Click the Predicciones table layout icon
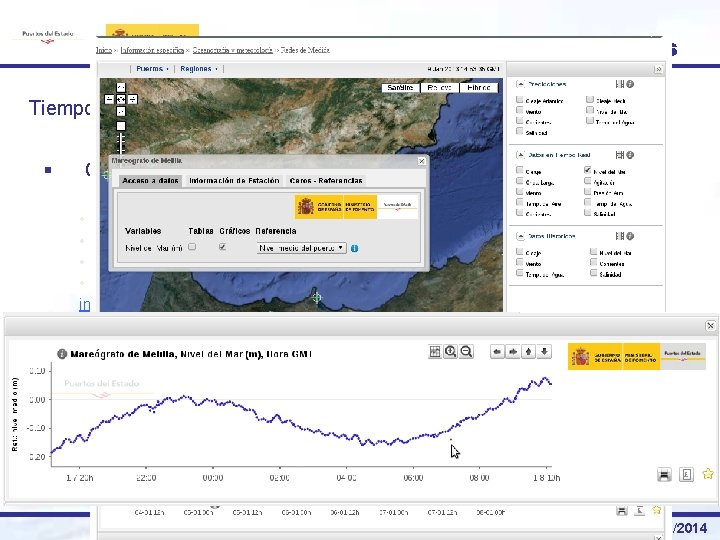720x540 pixels. click(620, 84)
